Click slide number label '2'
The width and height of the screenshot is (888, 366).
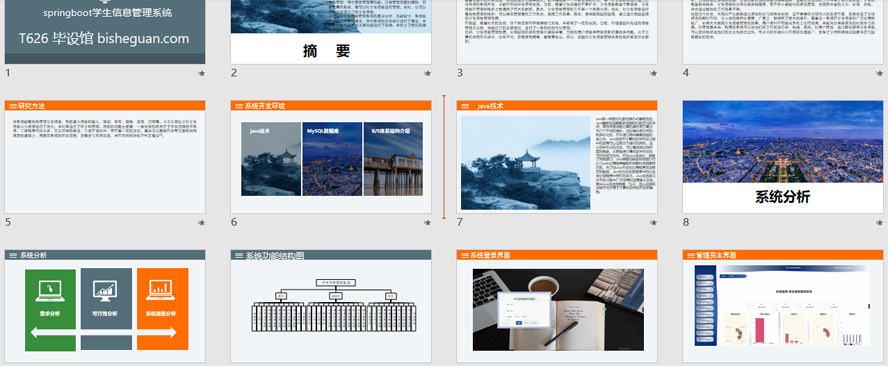(x=233, y=73)
